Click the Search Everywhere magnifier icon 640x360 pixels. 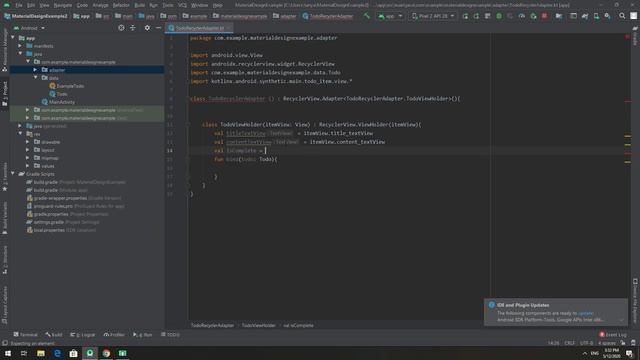tap(622, 16)
